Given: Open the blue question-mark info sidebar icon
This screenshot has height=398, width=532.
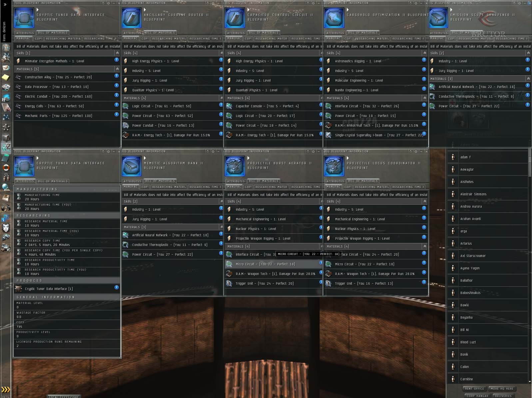Looking at the screenshot, I should point(6,218).
